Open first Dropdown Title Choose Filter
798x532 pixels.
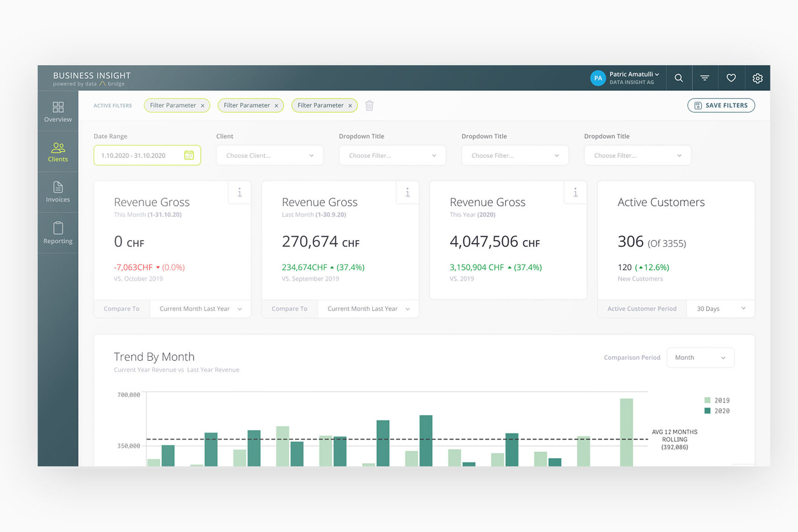(392, 155)
